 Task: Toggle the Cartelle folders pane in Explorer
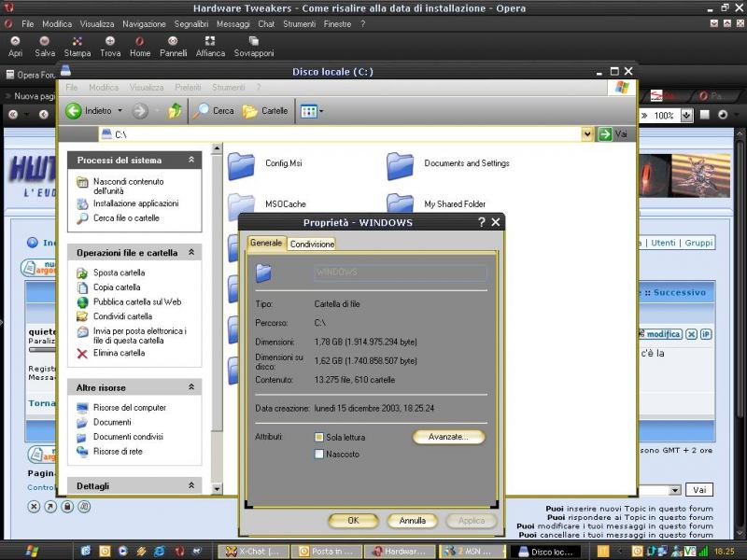265,111
